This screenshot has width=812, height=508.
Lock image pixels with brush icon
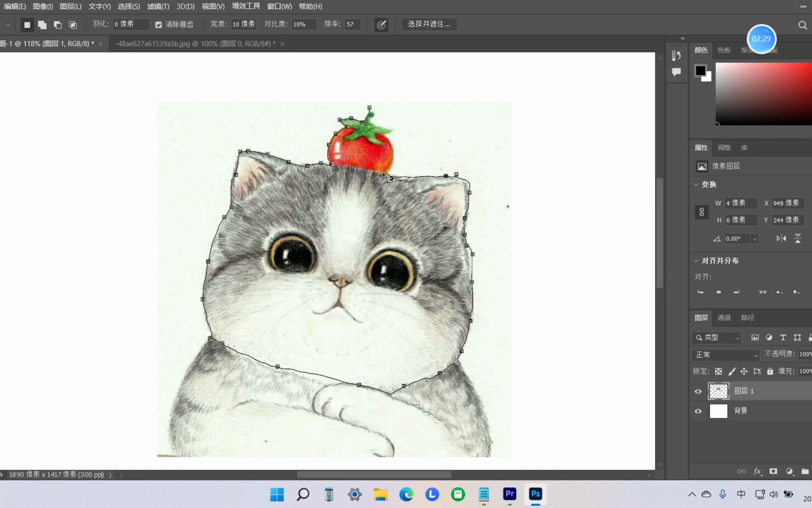732,371
